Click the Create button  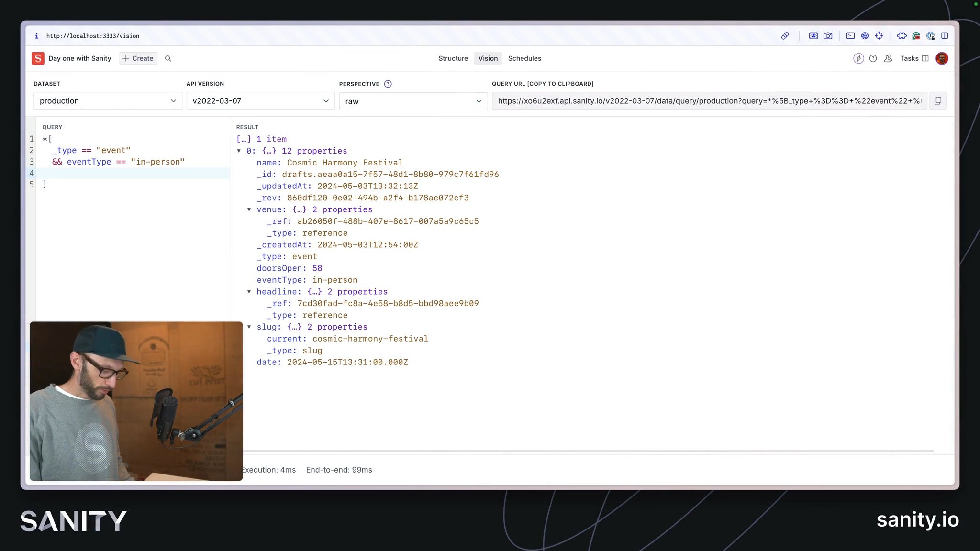pyautogui.click(x=138, y=58)
